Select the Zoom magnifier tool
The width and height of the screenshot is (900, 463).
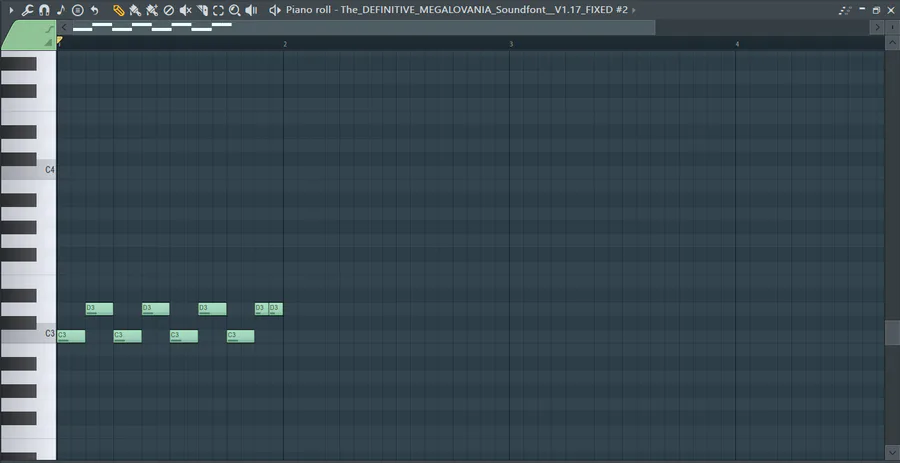[x=234, y=10]
